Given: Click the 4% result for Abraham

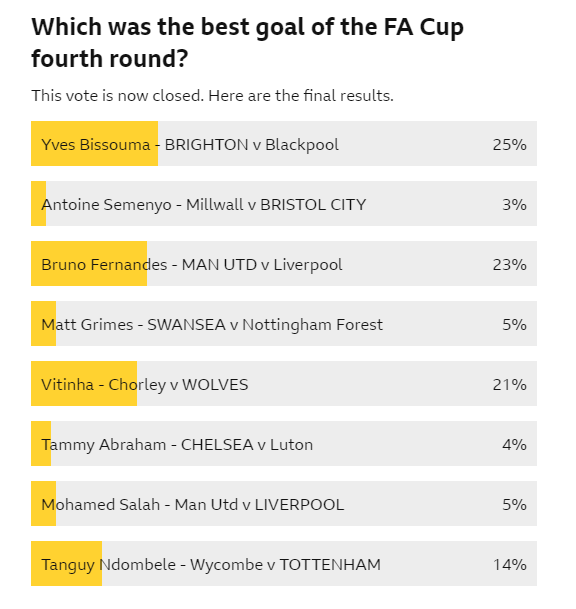Looking at the screenshot, I should (x=515, y=444).
